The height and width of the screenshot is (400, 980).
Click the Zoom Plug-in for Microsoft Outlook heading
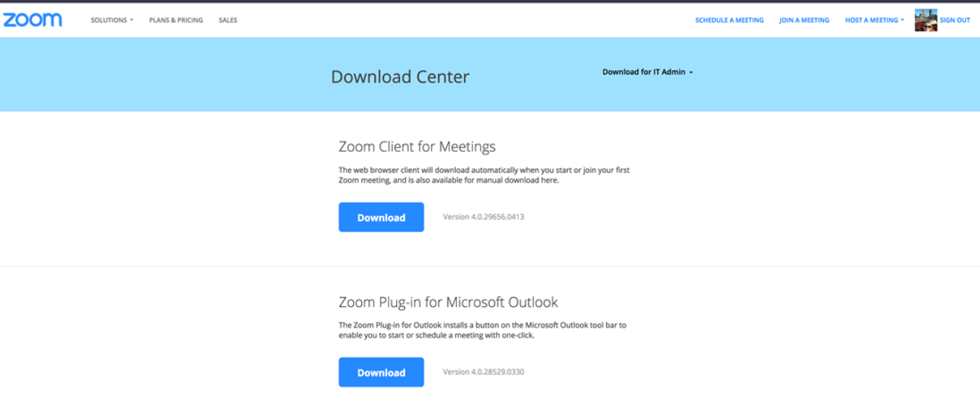click(x=448, y=302)
